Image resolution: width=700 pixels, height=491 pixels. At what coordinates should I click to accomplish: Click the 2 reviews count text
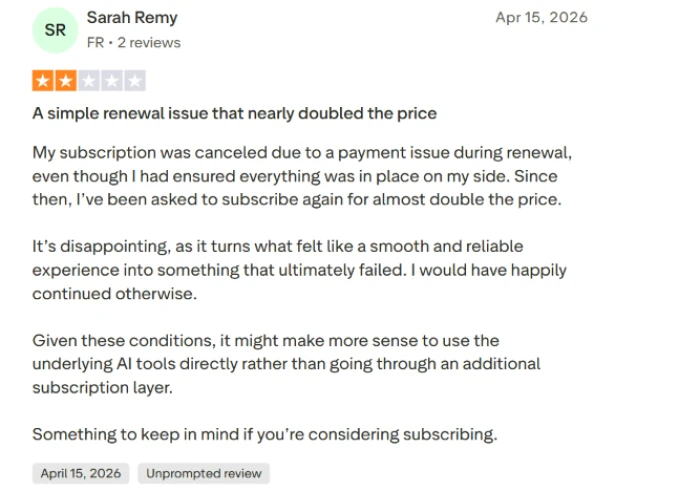pyautogui.click(x=149, y=43)
